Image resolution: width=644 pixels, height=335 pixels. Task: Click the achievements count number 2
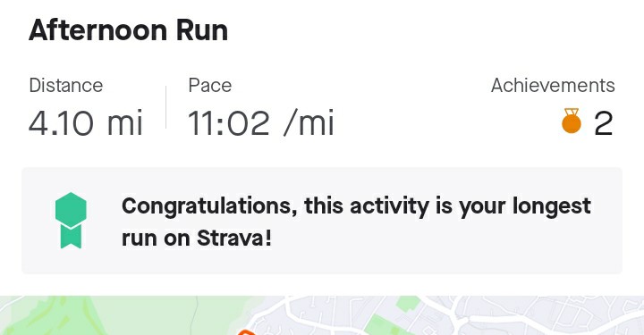(604, 123)
